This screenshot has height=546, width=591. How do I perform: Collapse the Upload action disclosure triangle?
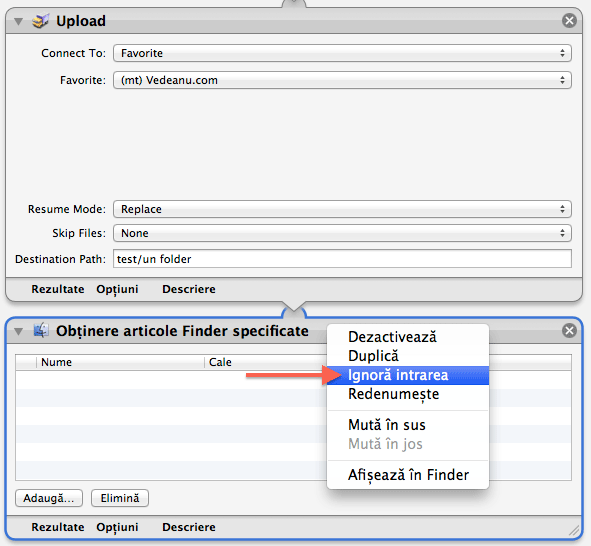pyautogui.click(x=18, y=21)
